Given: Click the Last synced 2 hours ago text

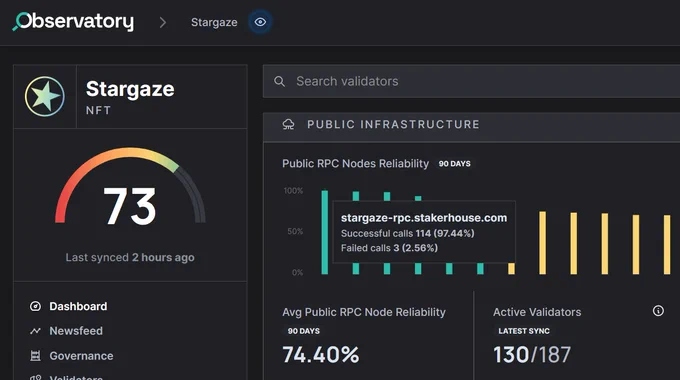Looking at the screenshot, I should [x=130, y=257].
